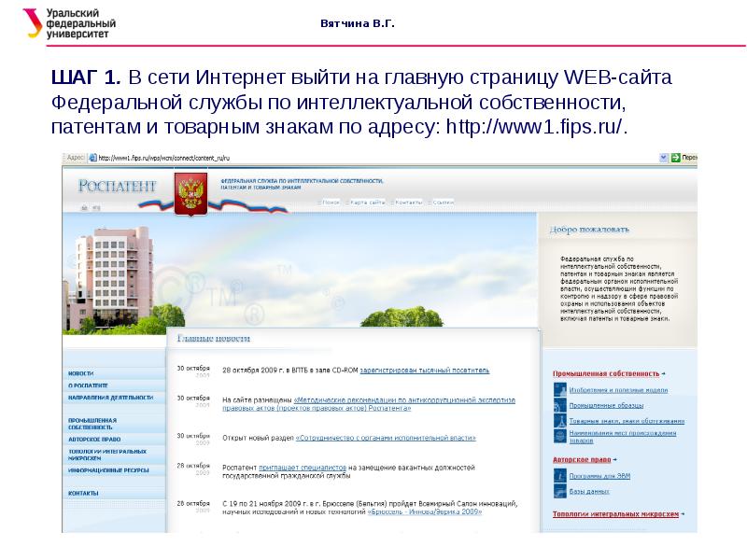Open the Новости item in left menu
Screen dimensions: 747x560
[81, 372]
